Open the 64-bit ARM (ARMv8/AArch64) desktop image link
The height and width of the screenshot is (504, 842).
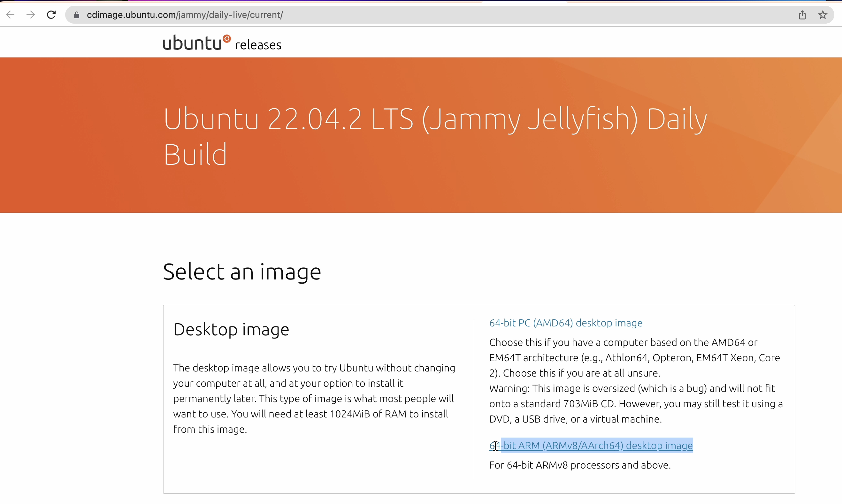click(591, 445)
